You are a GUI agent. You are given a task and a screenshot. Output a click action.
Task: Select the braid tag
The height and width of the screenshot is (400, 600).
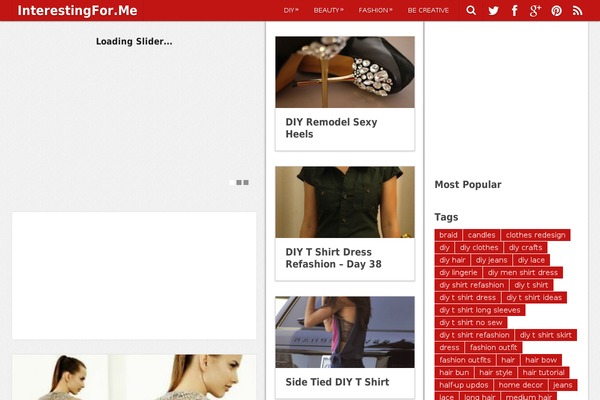[448, 235]
